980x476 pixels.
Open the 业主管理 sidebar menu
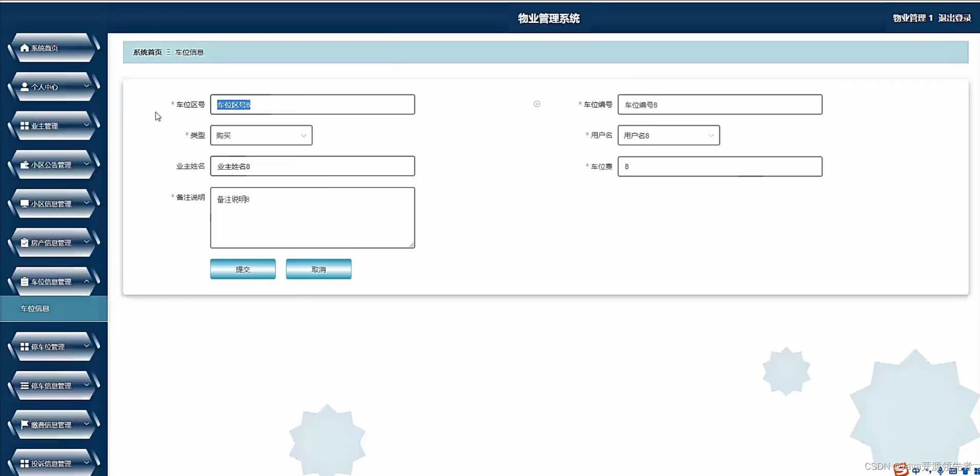pyautogui.click(x=54, y=126)
